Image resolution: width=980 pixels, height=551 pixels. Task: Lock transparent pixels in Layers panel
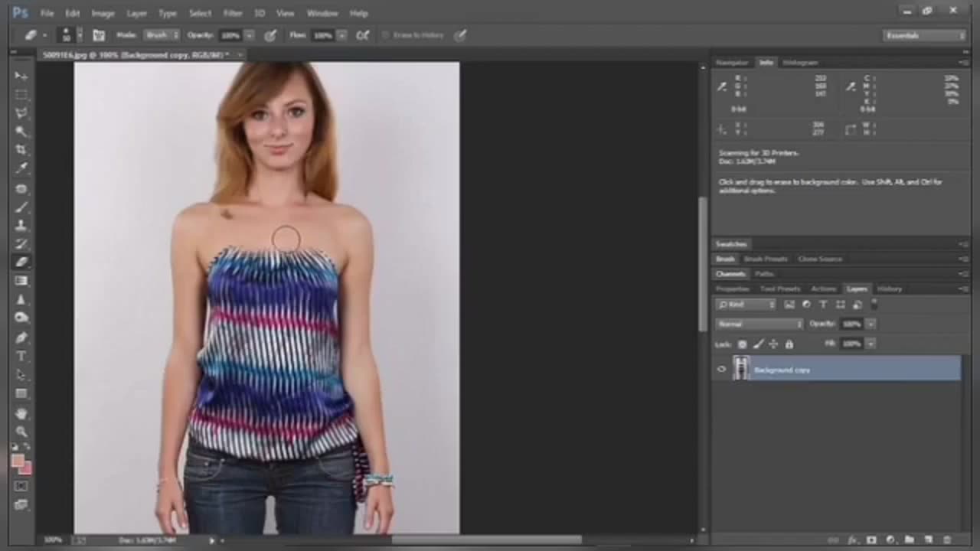742,344
